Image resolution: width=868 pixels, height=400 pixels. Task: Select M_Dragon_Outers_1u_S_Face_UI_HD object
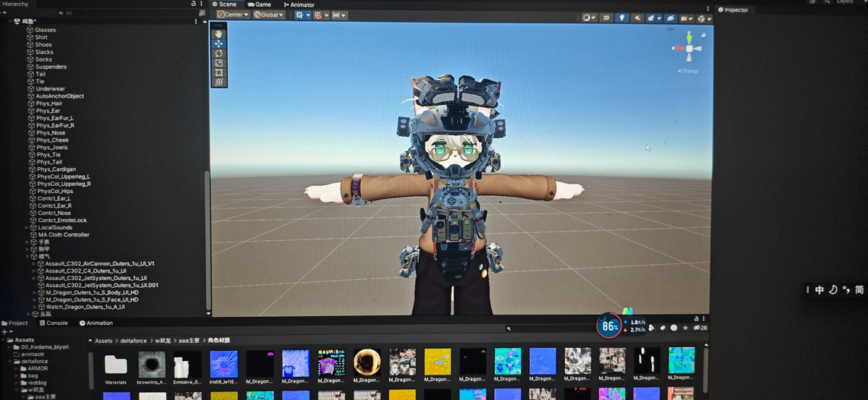(88, 299)
